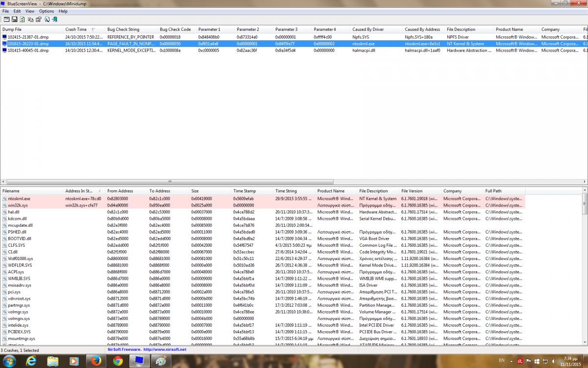Click the REFERENCE_BY_POINTER bug check cell
Image resolution: width=588 pixels, height=368 pixels.
[x=131, y=37]
